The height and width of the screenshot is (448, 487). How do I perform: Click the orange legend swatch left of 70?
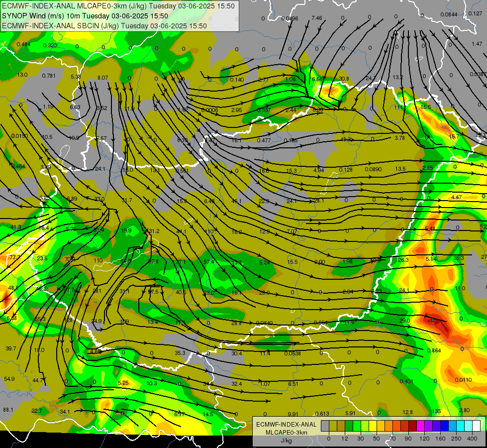(x=389, y=426)
